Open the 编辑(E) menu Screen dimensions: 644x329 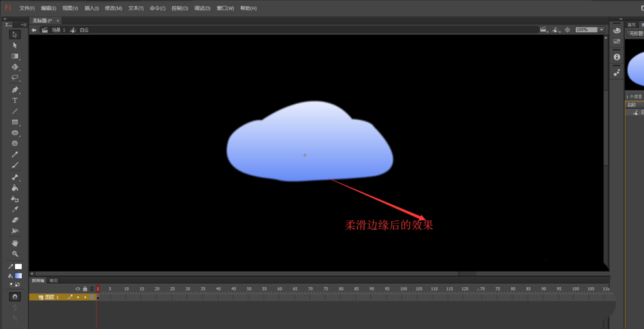[x=48, y=8]
